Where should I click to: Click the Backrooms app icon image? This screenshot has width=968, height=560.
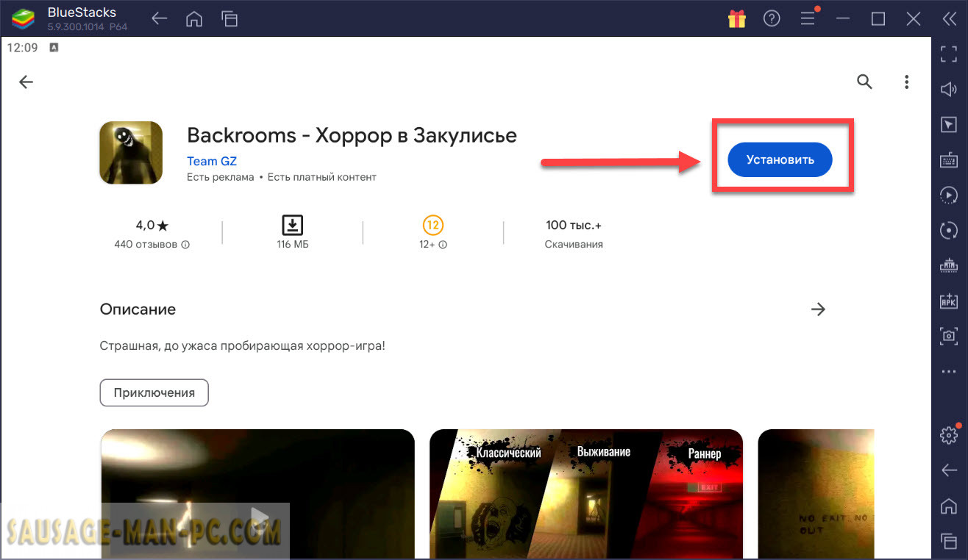131,153
